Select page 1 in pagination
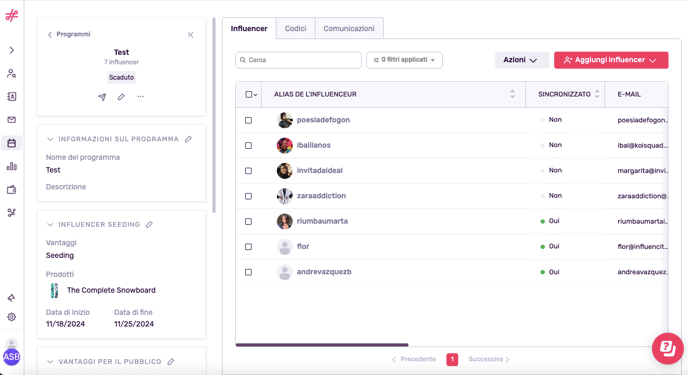This screenshot has width=688, height=375. pos(452,359)
